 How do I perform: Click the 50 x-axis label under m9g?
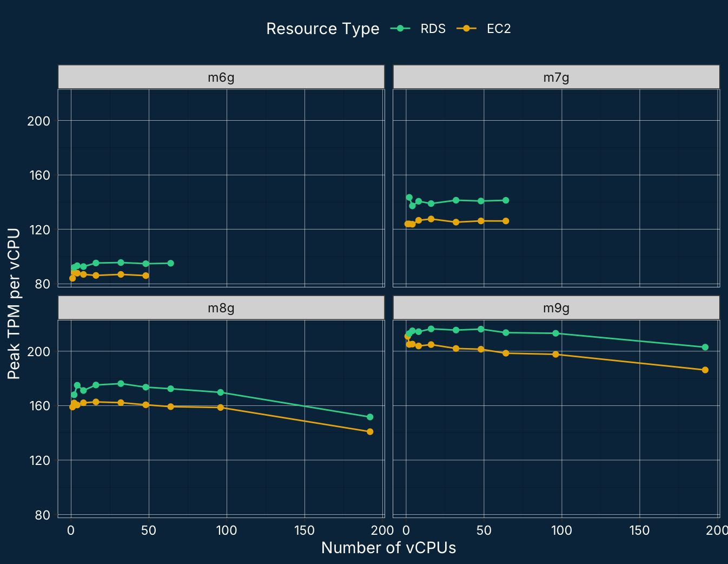point(484,530)
